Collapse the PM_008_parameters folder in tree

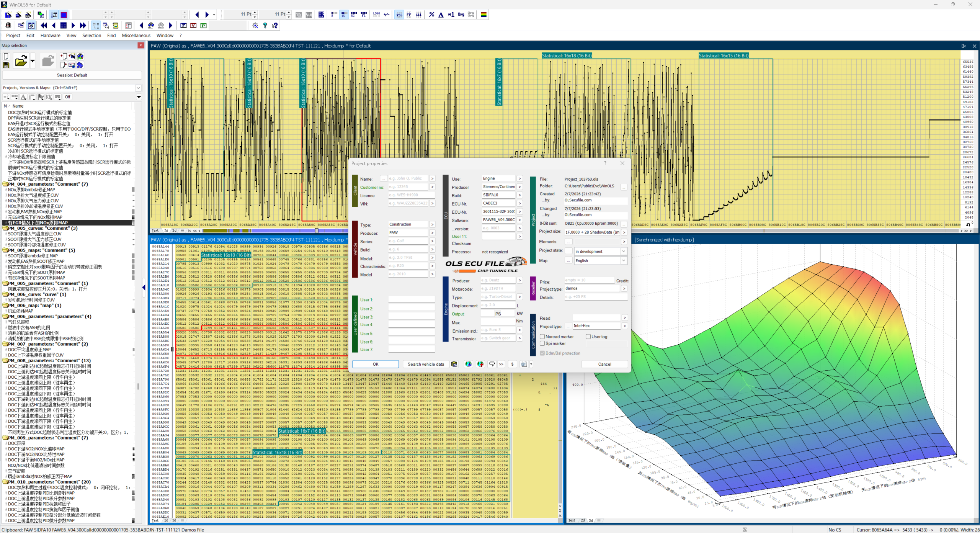5,361
